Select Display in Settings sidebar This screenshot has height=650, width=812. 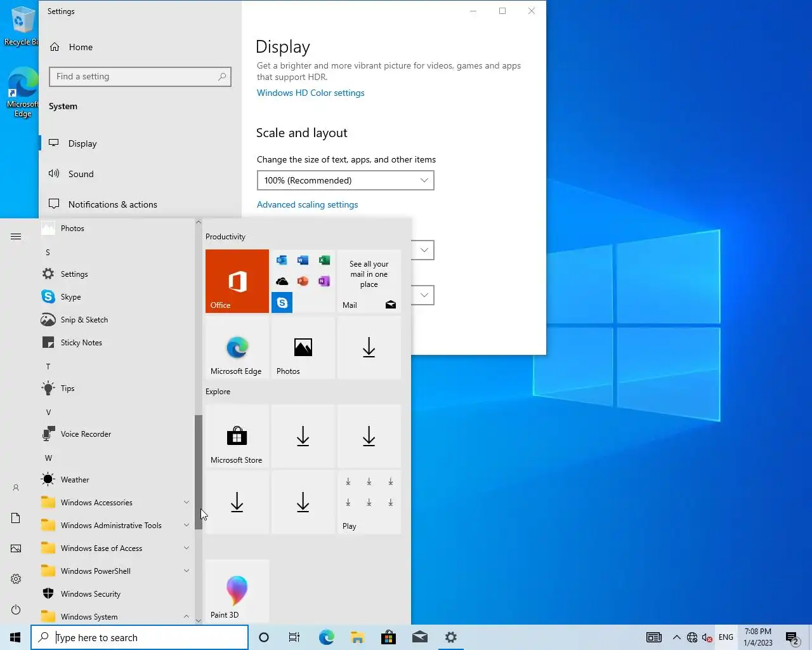coord(140,143)
